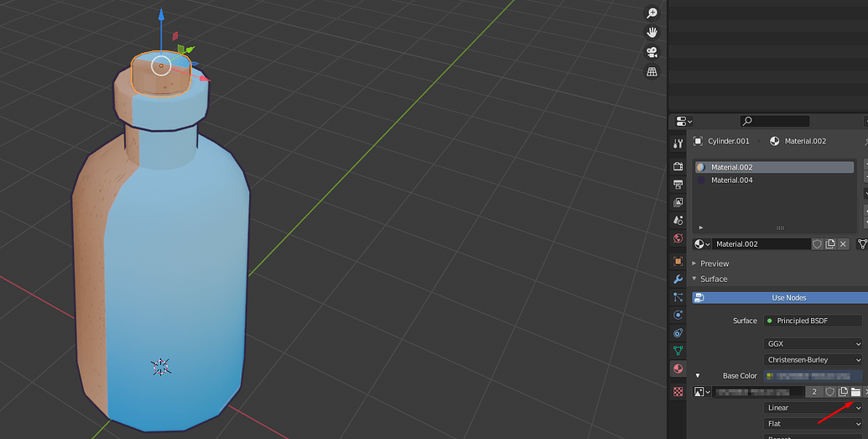Open the Output properties tab
Image resolution: width=868 pixels, height=439 pixels.
point(678,184)
